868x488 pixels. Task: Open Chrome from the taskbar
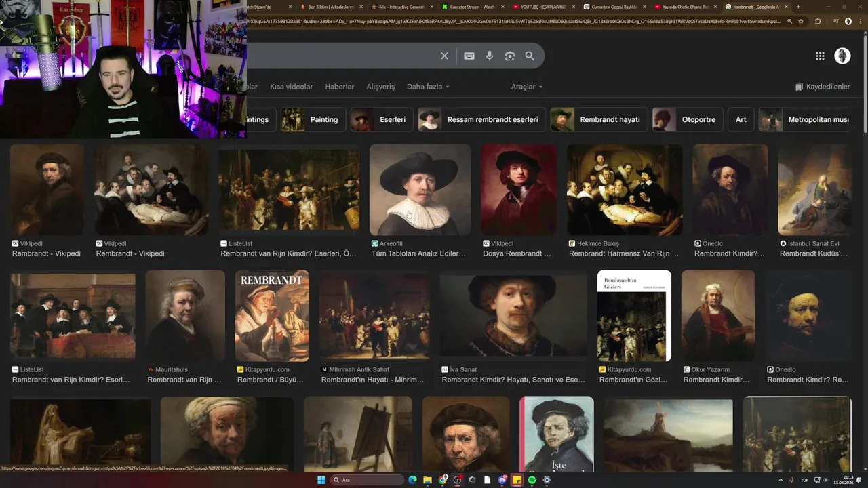pos(443,480)
